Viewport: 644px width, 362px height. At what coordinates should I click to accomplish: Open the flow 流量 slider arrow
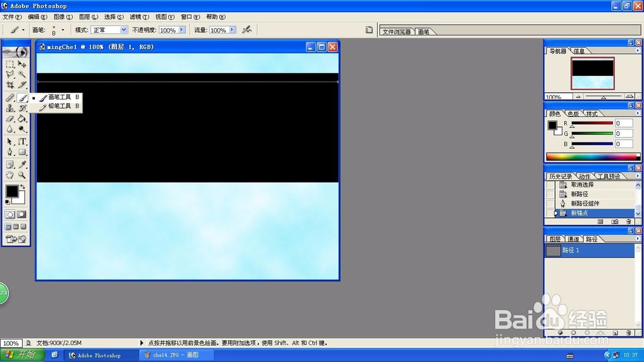232,30
